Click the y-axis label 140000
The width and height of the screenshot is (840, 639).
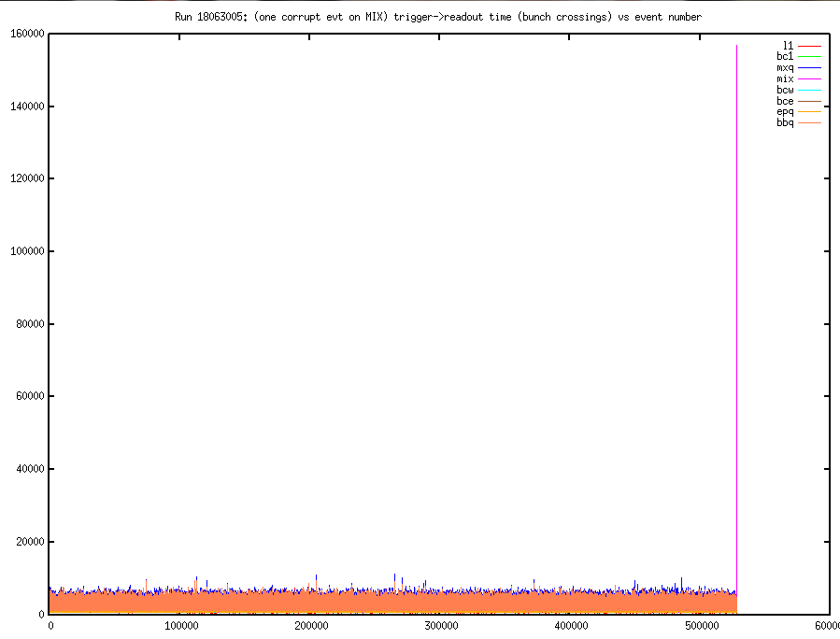click(x=27, y=106)
